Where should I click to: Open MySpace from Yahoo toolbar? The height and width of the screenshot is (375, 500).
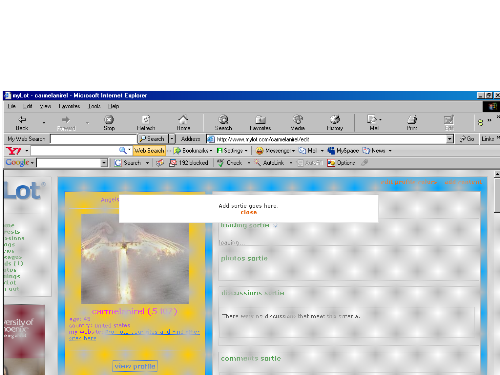click(x=343, y=151)
